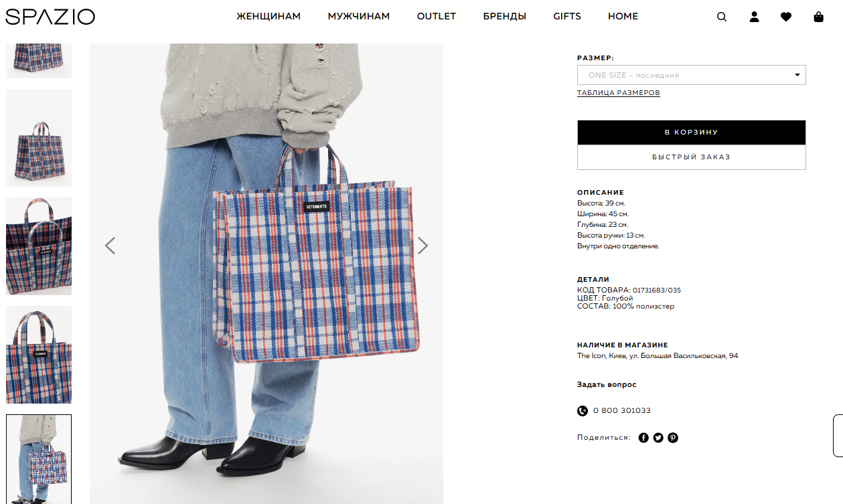Share the product on Twitter
843x504 pixels.
click(x=658, y=438)
